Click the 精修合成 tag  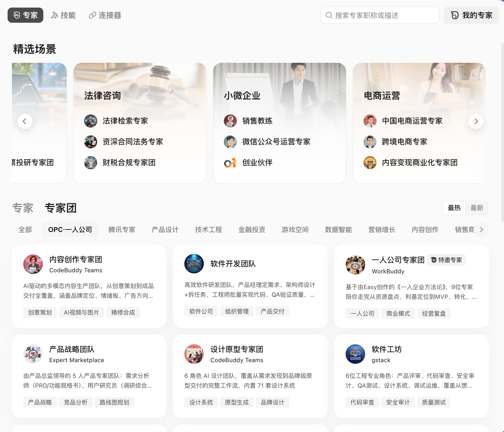pos(123,312)
